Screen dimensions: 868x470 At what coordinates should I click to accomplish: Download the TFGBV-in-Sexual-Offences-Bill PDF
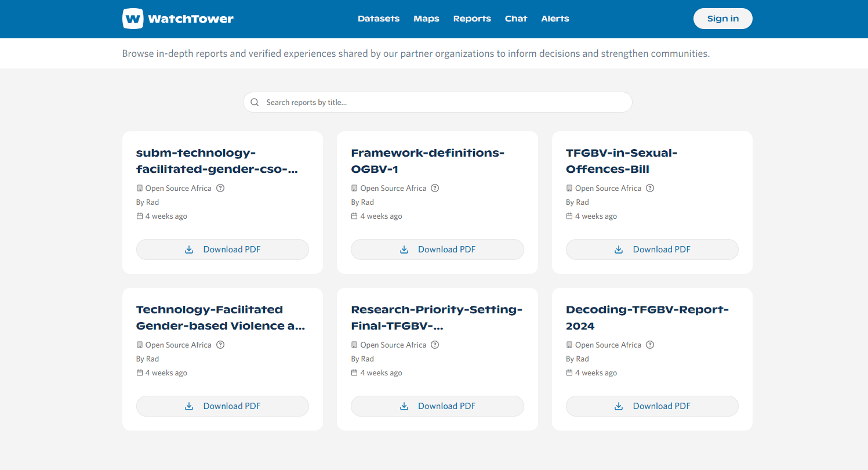point(652,250)
